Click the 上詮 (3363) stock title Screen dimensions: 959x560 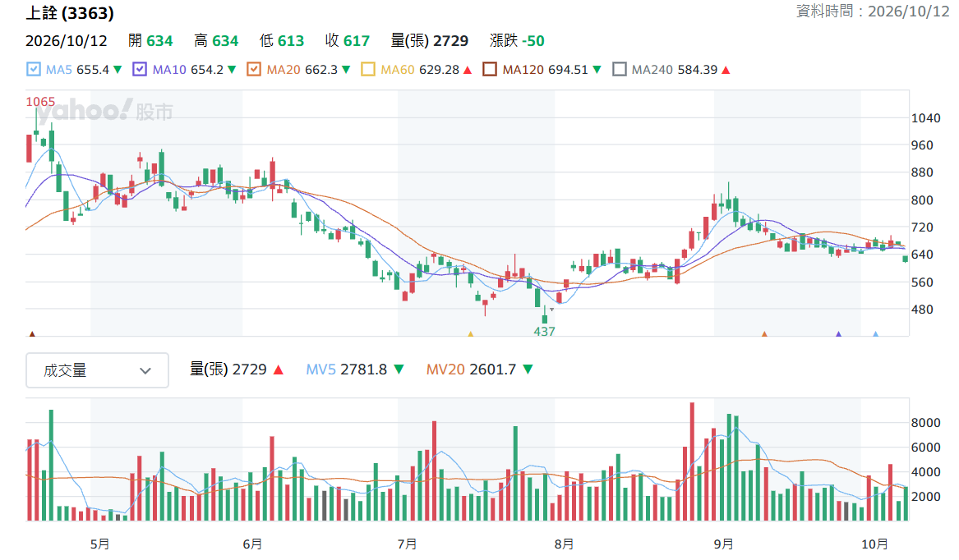coord(70,13)
